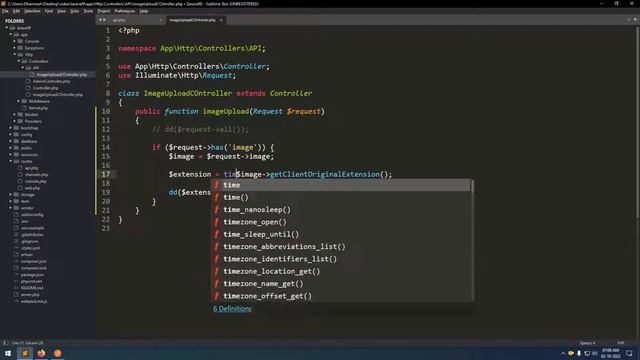Open web.php under routes
This screenshot has width=640, height=360.
(32, 188)
